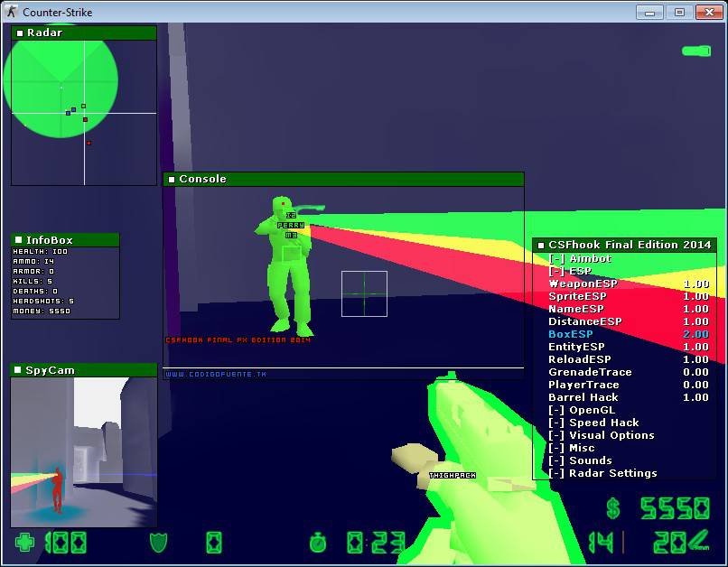Click the health cross icon in HUD
Image resolution: width=728 pixels, height=567 pixels.
[25, 542]
